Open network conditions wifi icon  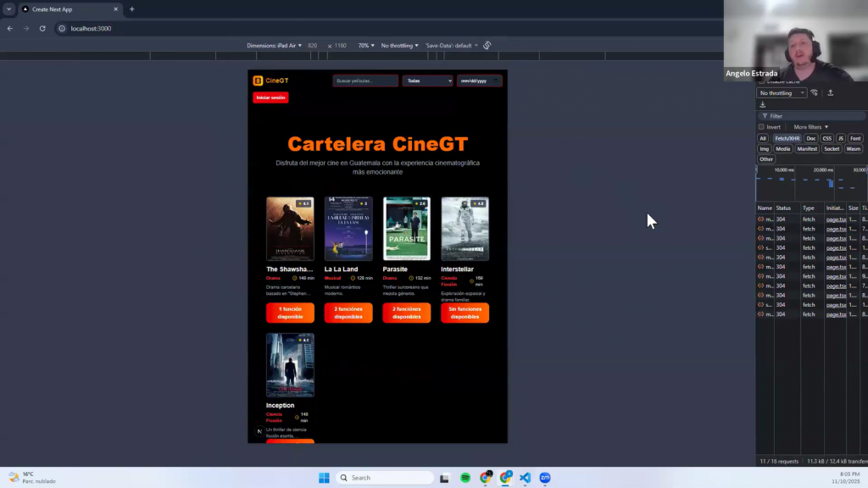tap(815, 93)
